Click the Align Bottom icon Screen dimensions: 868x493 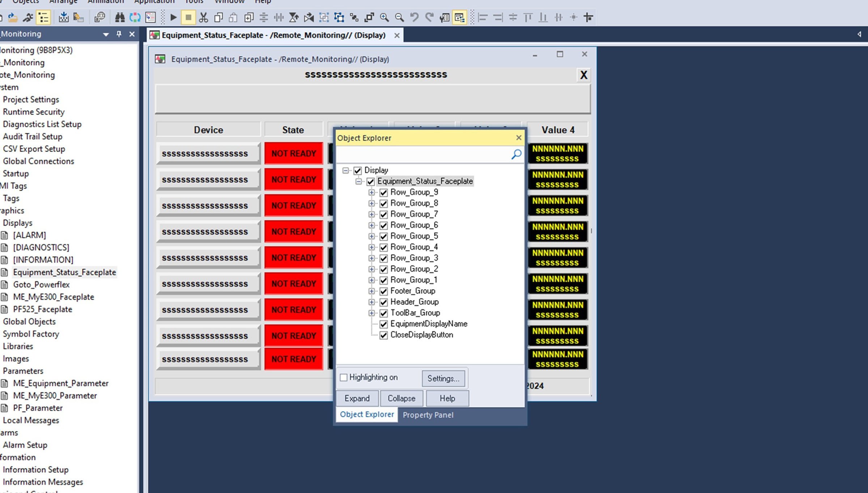tap(543, 17)
